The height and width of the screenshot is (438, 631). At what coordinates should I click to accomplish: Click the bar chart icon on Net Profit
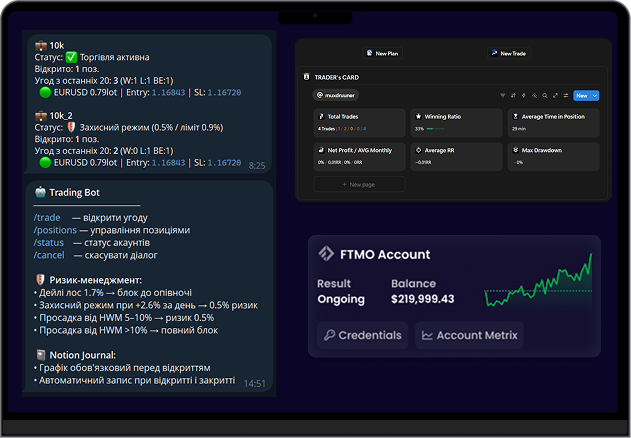pyautogui.click(x=321, y=150)
